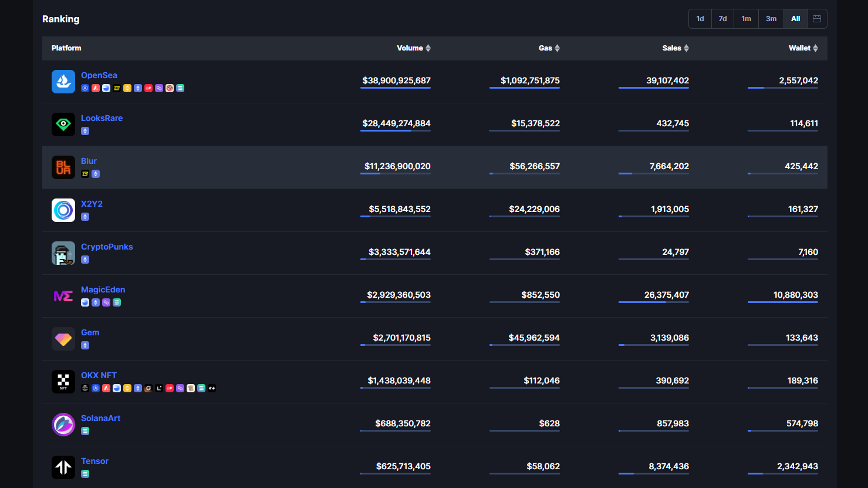Sort table by Volume column arrows
868x488 pixels.
[428, 48]
